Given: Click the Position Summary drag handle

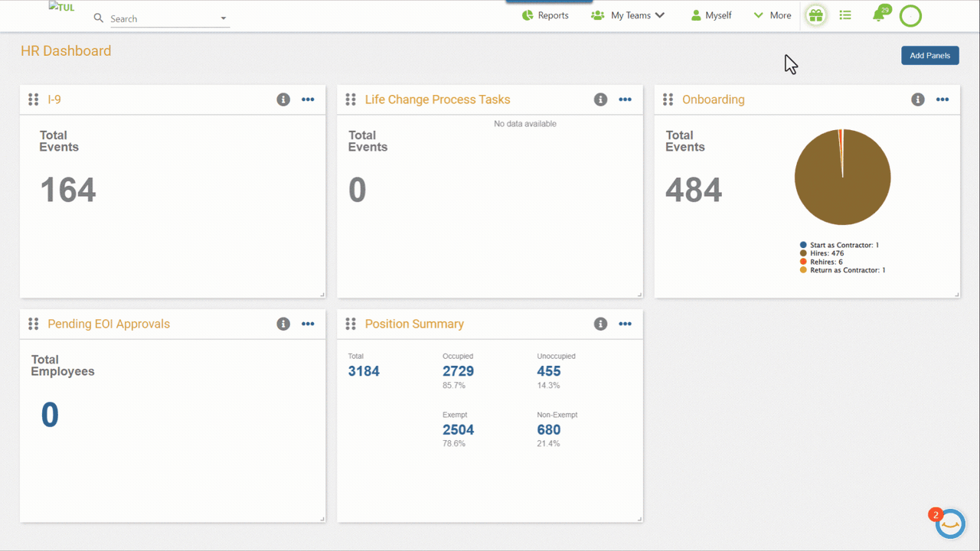Looking at the screenshot, I should tap(351, 324).
